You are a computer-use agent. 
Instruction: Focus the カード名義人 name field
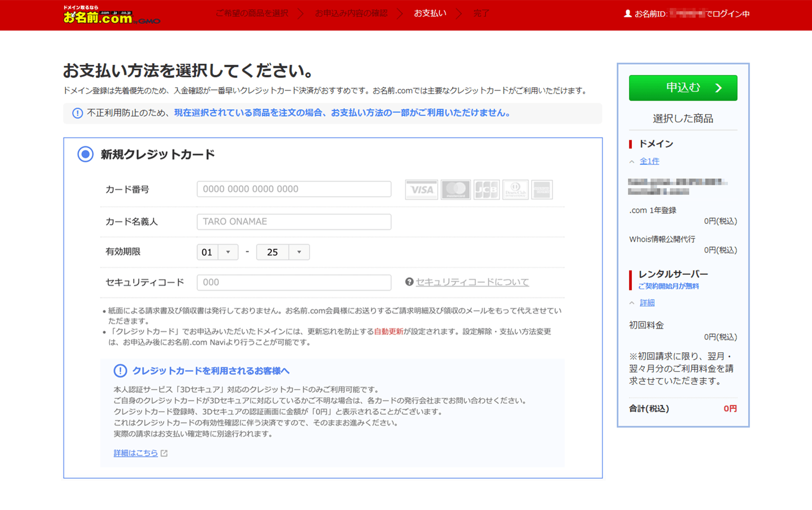click(294, 222)
